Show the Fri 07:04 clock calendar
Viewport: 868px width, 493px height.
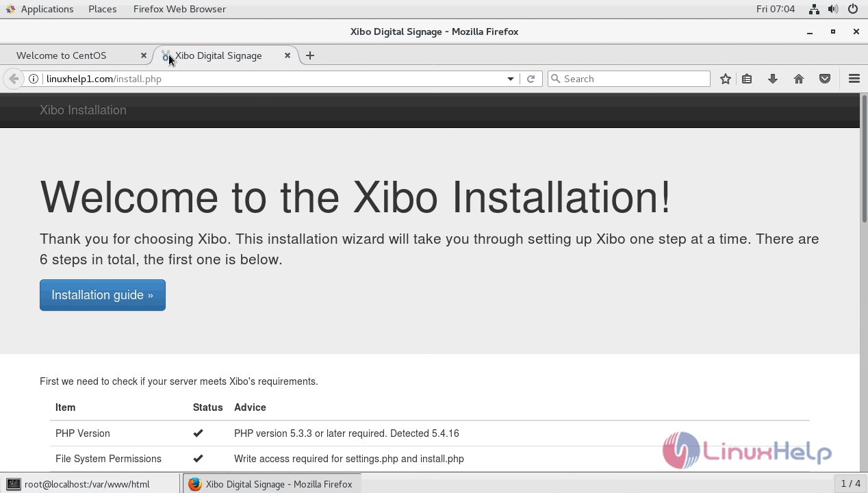[x=776, y=9]
